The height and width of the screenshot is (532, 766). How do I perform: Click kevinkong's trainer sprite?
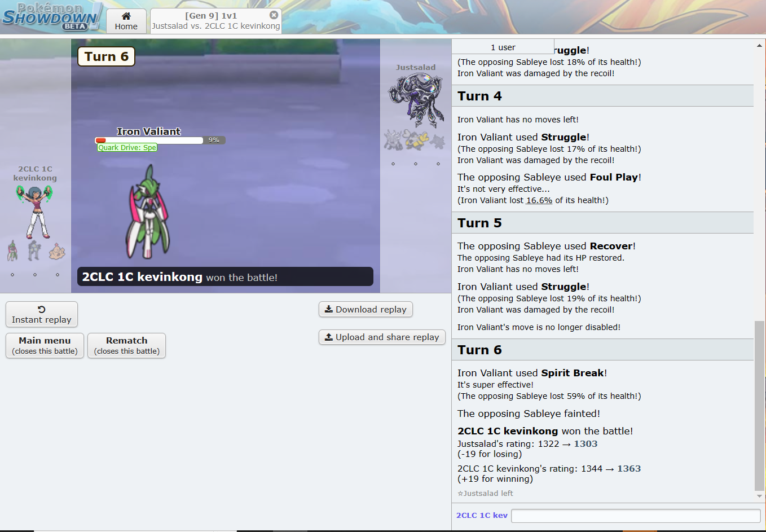(35, 212)
